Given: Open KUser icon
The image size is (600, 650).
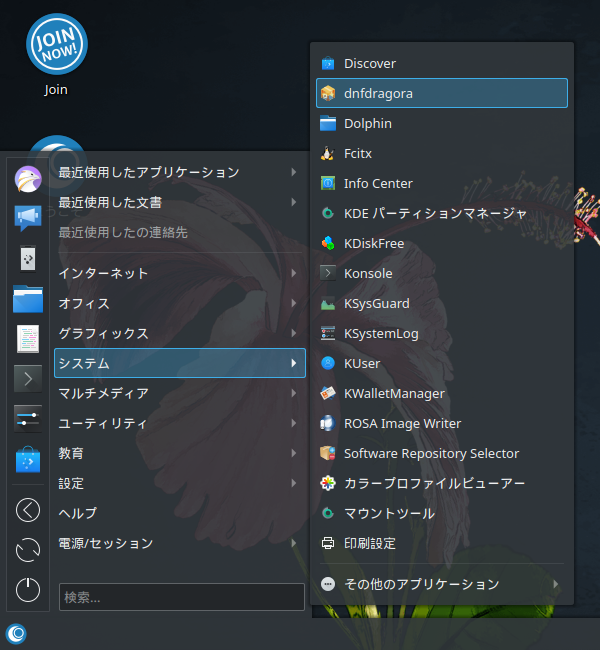Looking at the screenshot, I should coord(328,363).
